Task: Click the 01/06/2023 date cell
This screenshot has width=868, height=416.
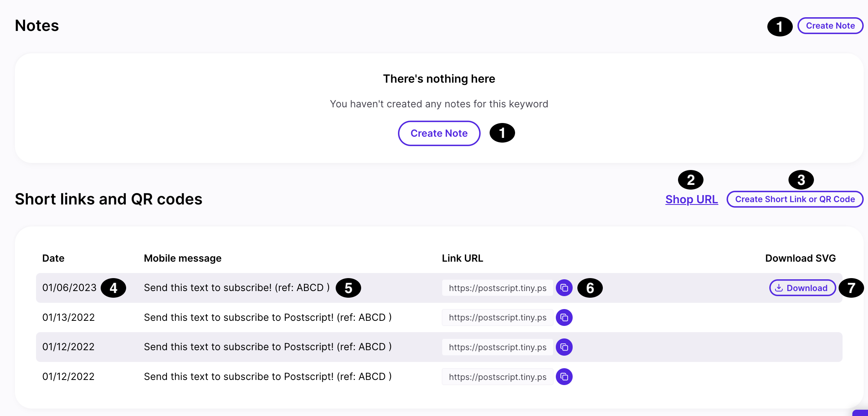Action: click(x=69, y=288)
